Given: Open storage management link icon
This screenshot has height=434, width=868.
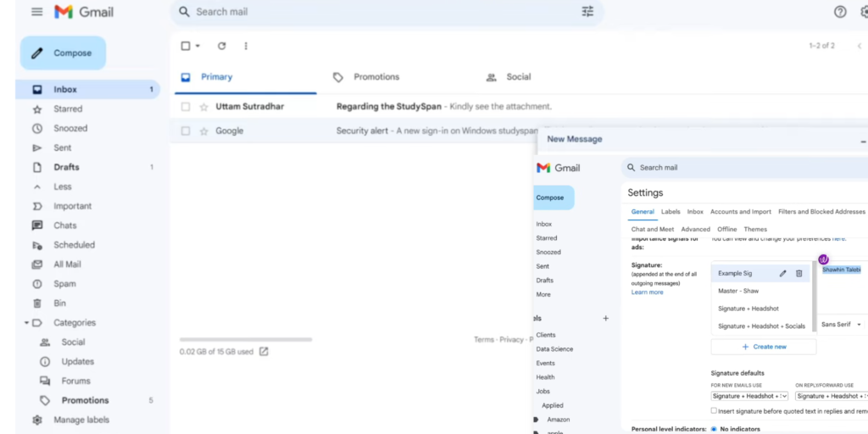Looking at the screenshot, I should [x=264, y=351].
